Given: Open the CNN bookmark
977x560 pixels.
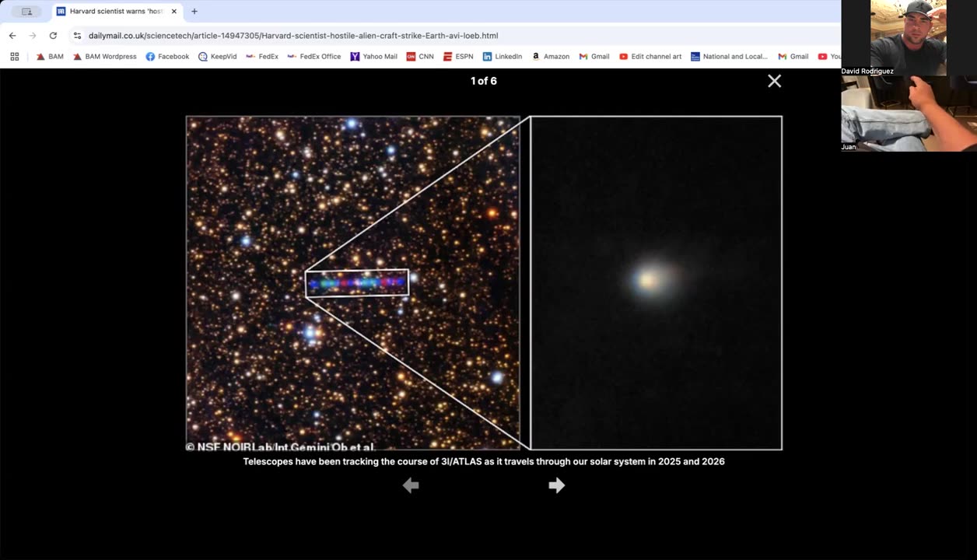Looking at the screenshot, I should coord(420,57).
